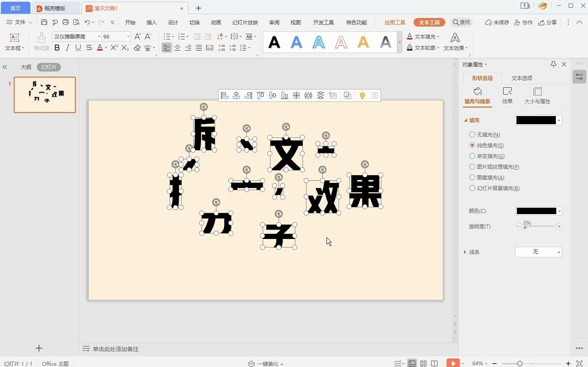Expand the Line section
588x367 pixels.
point(465,252)
